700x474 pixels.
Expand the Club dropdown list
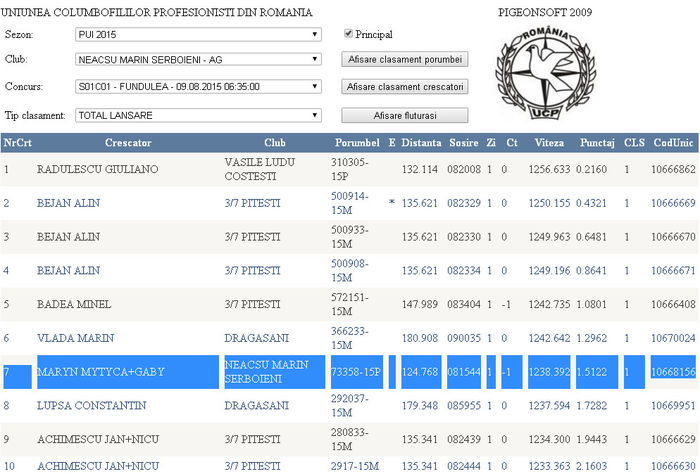pos(198,60)
